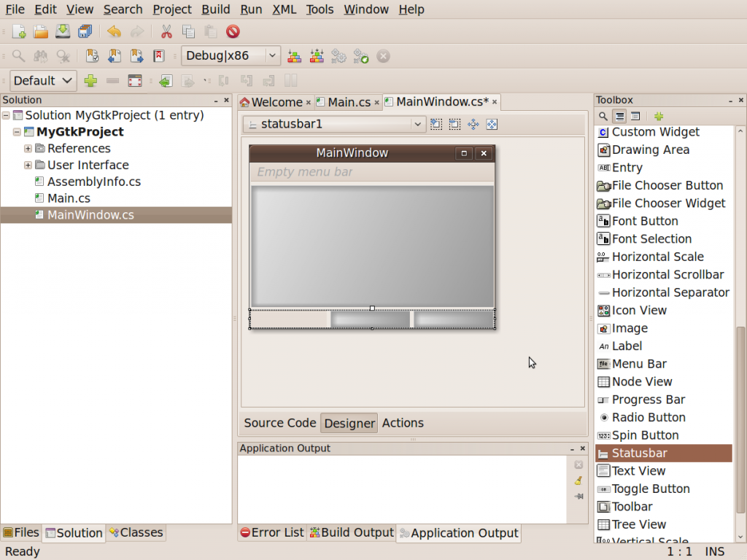Image resolution: width=747 pixels, height=560 pixels.
Task: Click the Save icon with green arrow
Action: click(63, 31)
